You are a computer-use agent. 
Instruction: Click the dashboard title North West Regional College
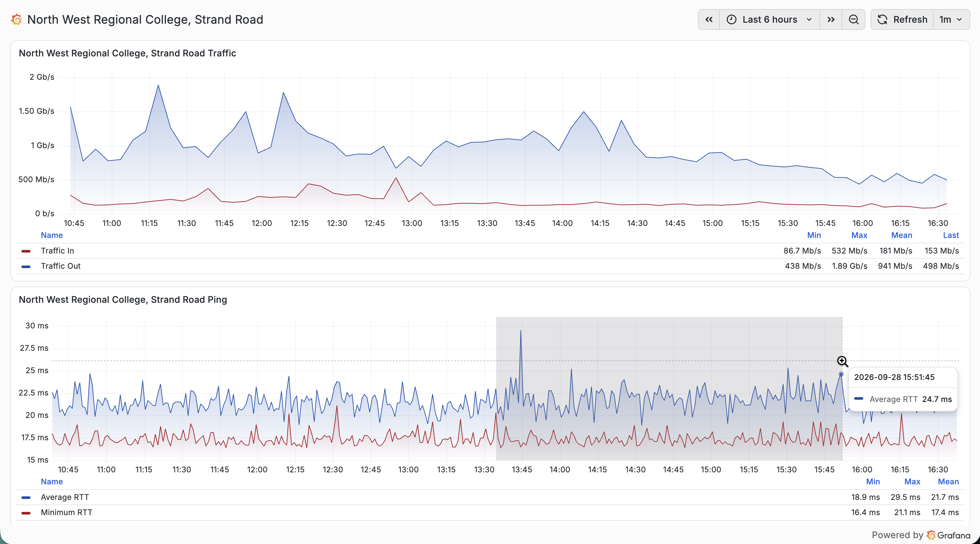145,19
